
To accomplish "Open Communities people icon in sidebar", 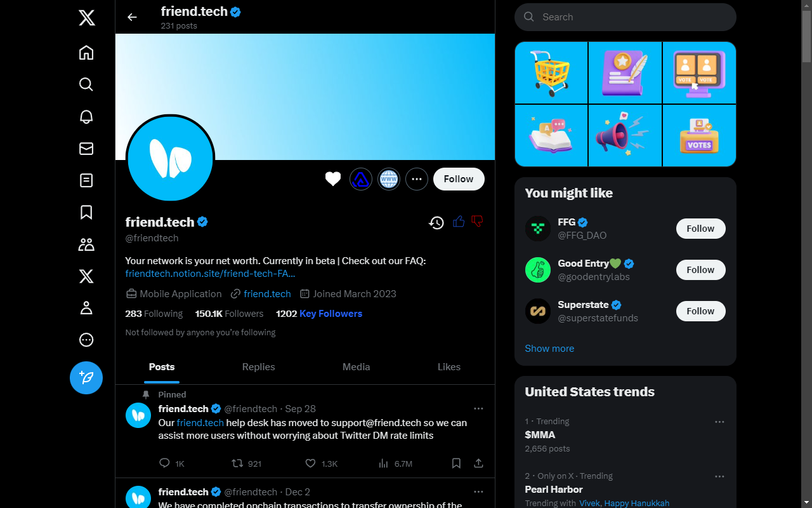I will tap(86, 244).
